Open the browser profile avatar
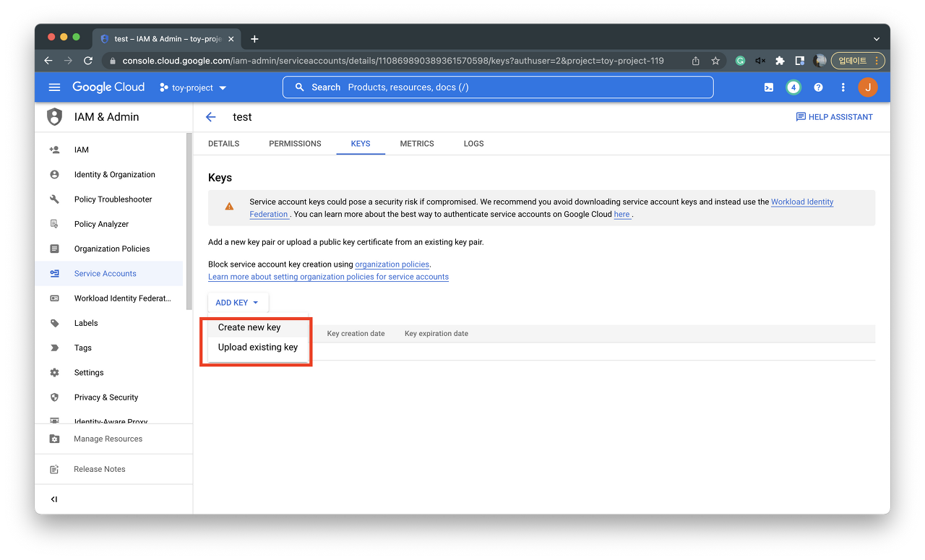Screen dimensions: 925x560 point(819,61)
